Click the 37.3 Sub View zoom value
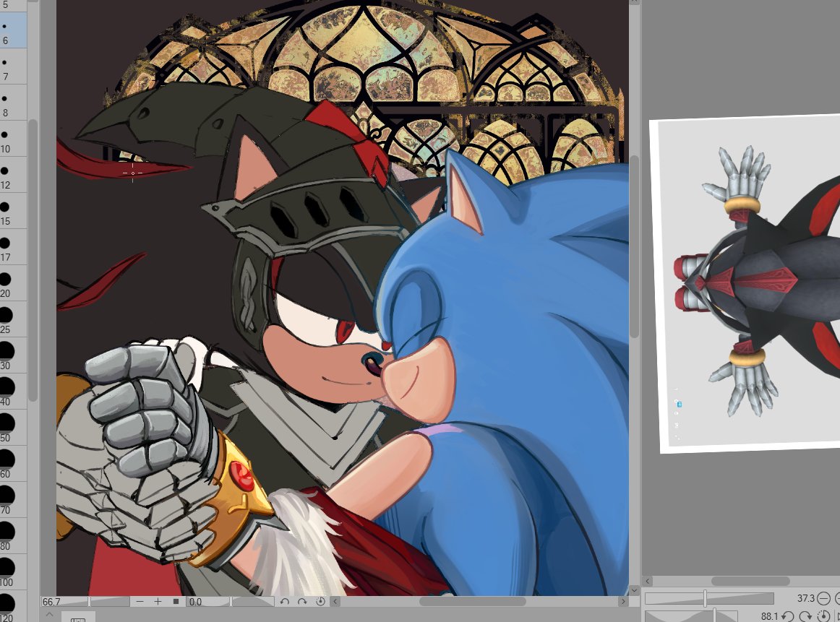This screenshot has width=840, height=622. (805, 598)
